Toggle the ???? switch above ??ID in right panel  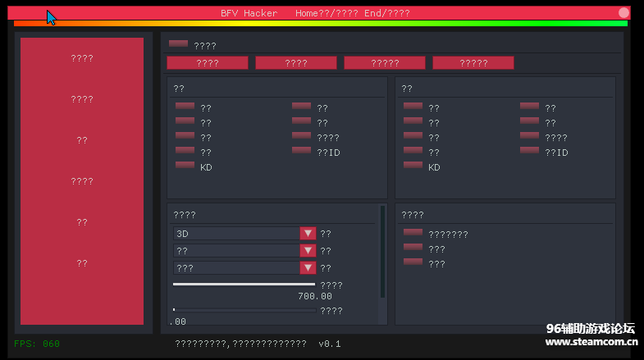click(x=529, y=136)
